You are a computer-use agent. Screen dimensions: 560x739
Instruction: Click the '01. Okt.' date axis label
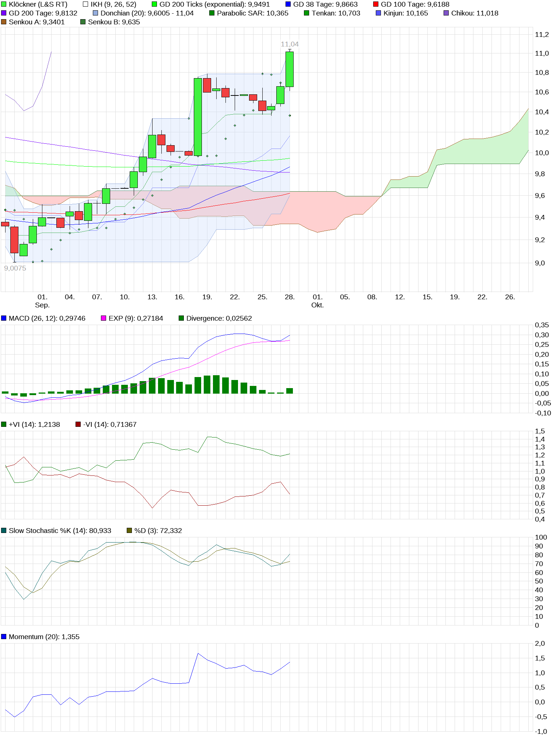click(x=318, y=301)
